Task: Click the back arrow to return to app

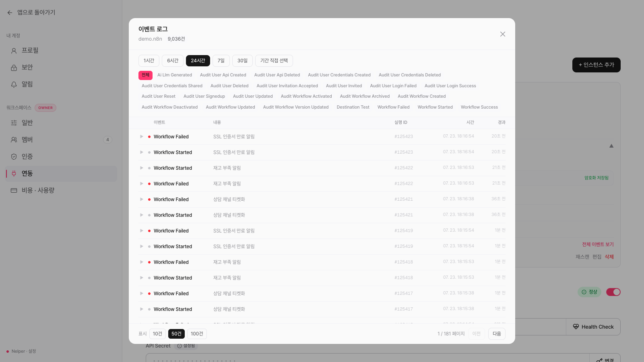Action: [10, 12]
